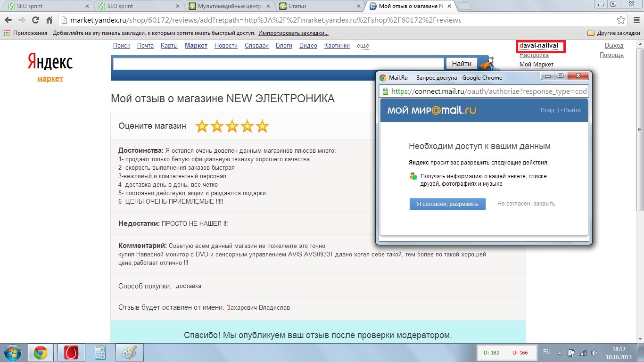The height and width of the screenshot is (362, 644).
Task: Click the Яндекс logo
Action: (x=50, y=62)
